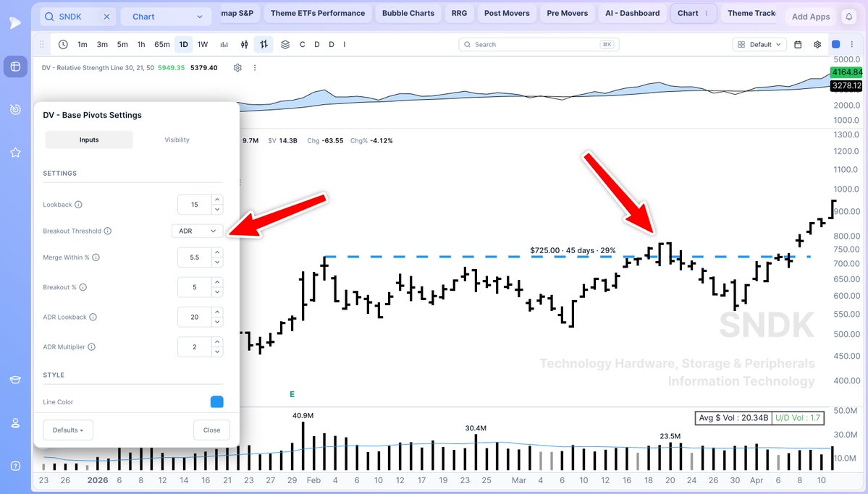Open the Defaults dropdown in settings panel

point(68,430)
